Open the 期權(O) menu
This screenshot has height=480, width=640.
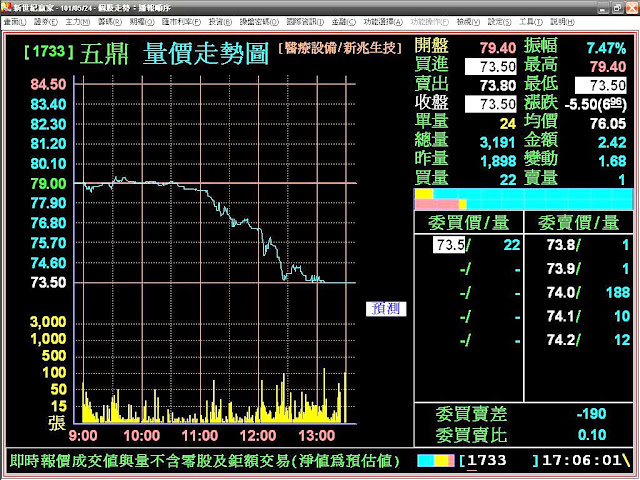click(142, 22)
